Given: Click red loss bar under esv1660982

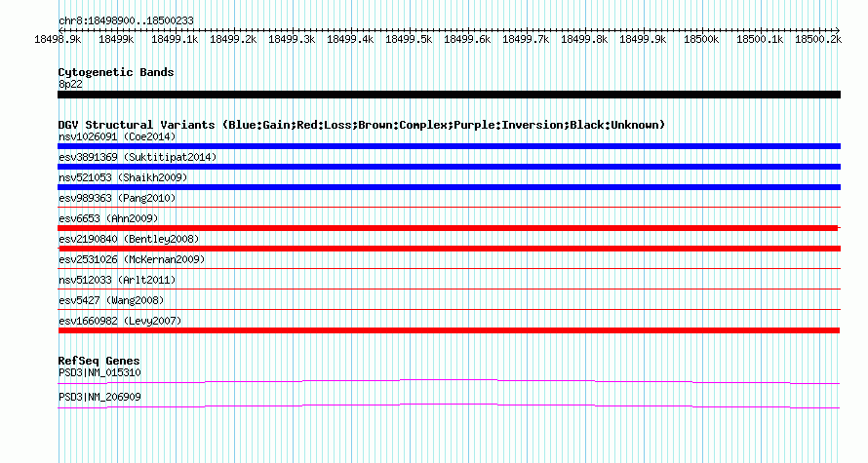Looking at the screenshot, I should (449, 330).
